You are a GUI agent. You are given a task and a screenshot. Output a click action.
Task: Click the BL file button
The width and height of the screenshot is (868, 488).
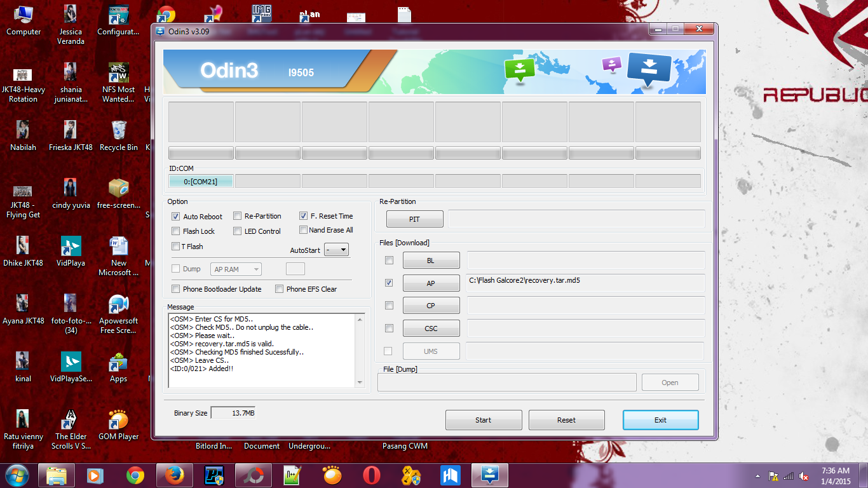click(431, 261)
